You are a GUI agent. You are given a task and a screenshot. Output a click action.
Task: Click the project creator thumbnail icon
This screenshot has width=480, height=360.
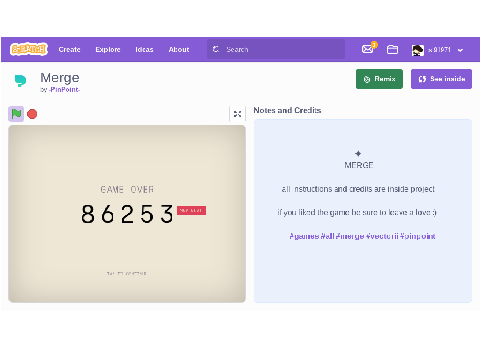(x=20, y=80)
